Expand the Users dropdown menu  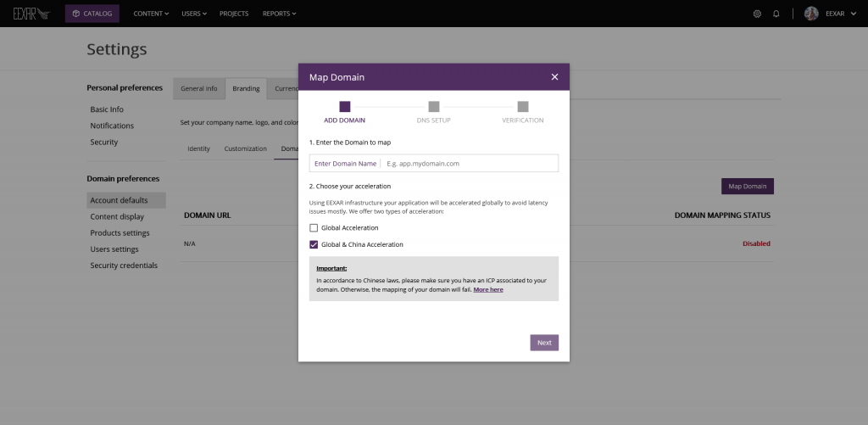[x=194, y=14]
